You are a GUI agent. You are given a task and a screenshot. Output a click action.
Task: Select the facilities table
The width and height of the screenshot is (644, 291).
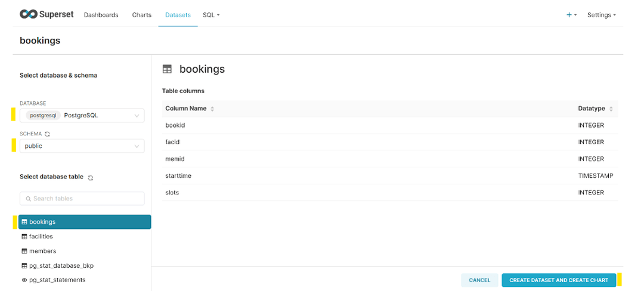click(x=41, y=237)
